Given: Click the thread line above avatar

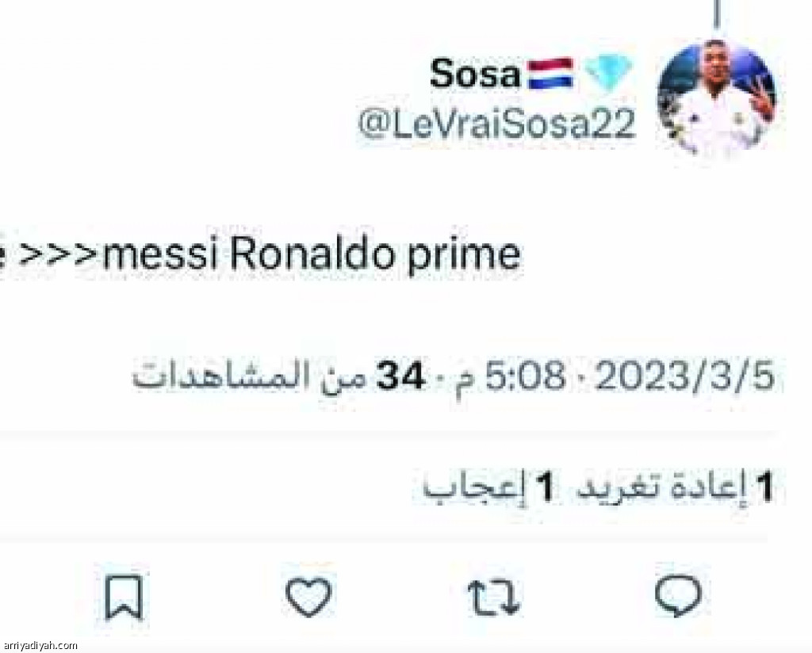Looking at the screenshot, I should point(716,14).
